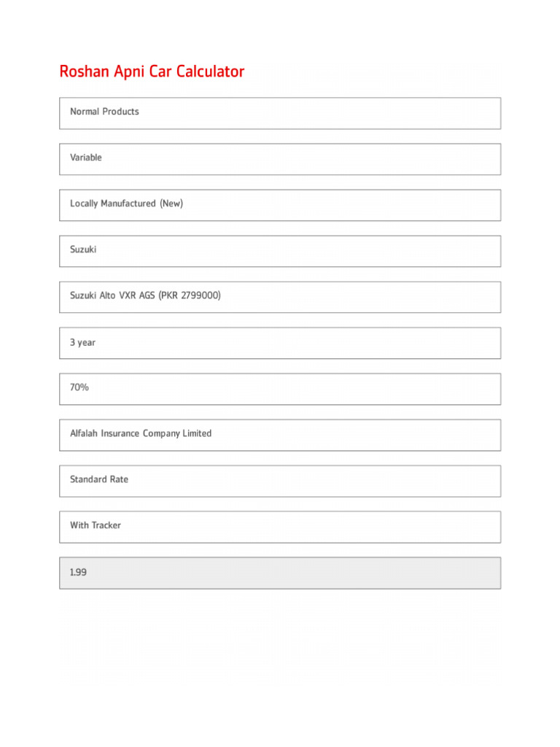Open the 70% financing dropdown
560x747 pixels.
280,389
